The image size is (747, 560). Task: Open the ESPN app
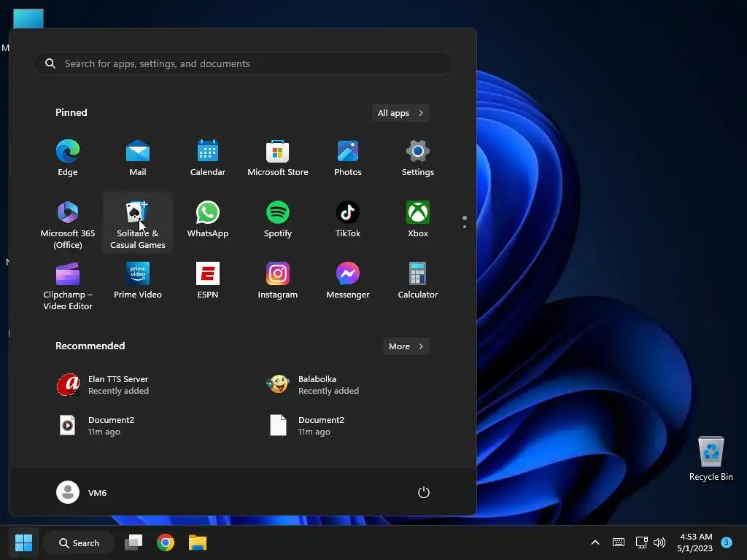pyautogui.click(x=208, y=281)
